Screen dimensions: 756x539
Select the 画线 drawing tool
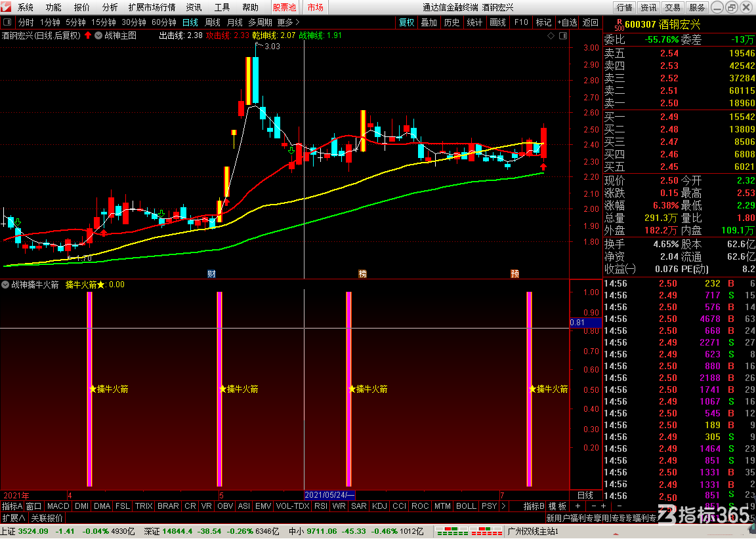[x=498, y=23]
